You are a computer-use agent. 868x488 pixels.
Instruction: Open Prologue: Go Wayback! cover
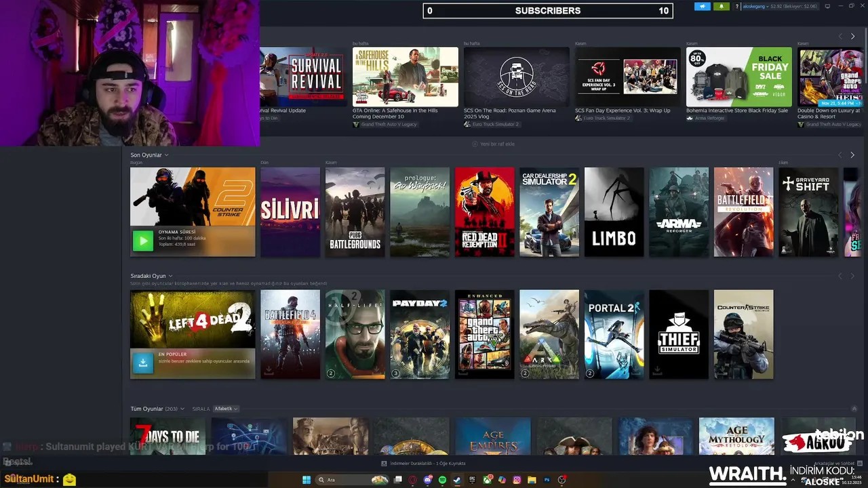coord(420,212)
